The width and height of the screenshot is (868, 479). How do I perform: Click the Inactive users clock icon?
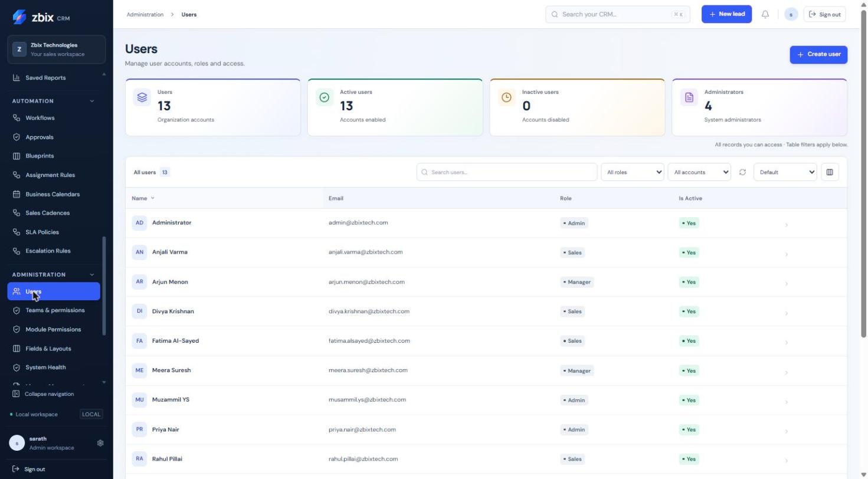[x=506, y=97]
